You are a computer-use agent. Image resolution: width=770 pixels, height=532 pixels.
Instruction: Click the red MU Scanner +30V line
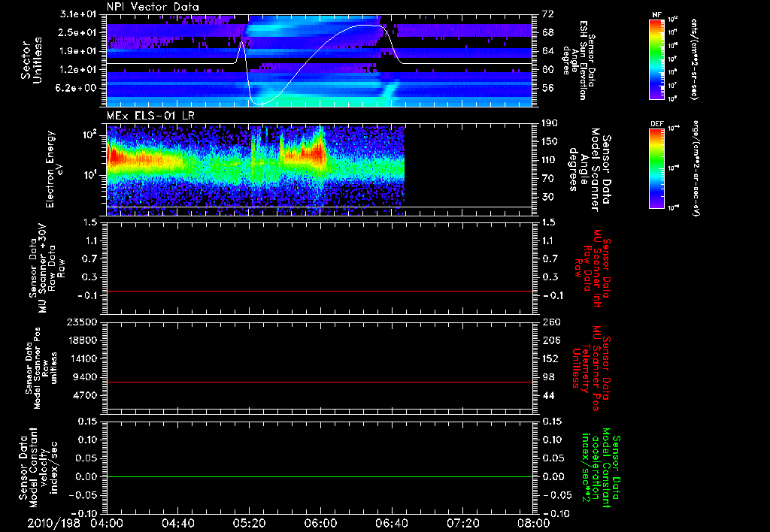pyautogui.click(x=319, y=291)
